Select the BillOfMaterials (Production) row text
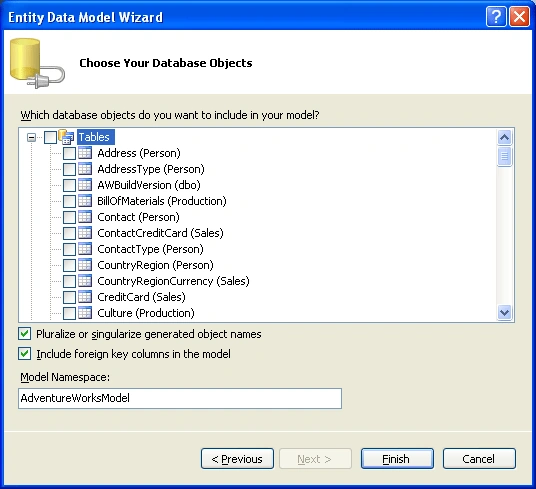This screenshot has height=489, width=536. [162, 201]
